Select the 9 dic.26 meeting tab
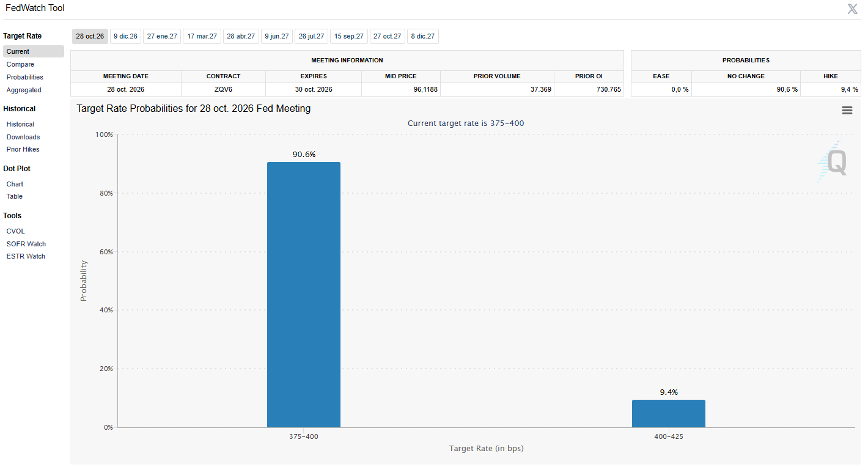The height and width of the screenshot is (467, 868). (126, 37)
